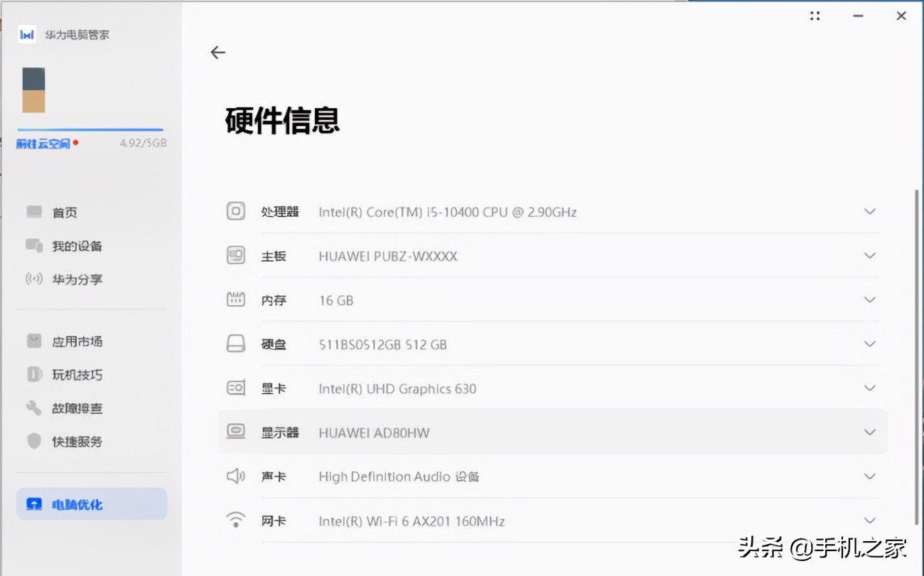924x576 pixels.
Task: Click the sound card speaker icon
Action: pyautogui.click(x=235, y=476)
